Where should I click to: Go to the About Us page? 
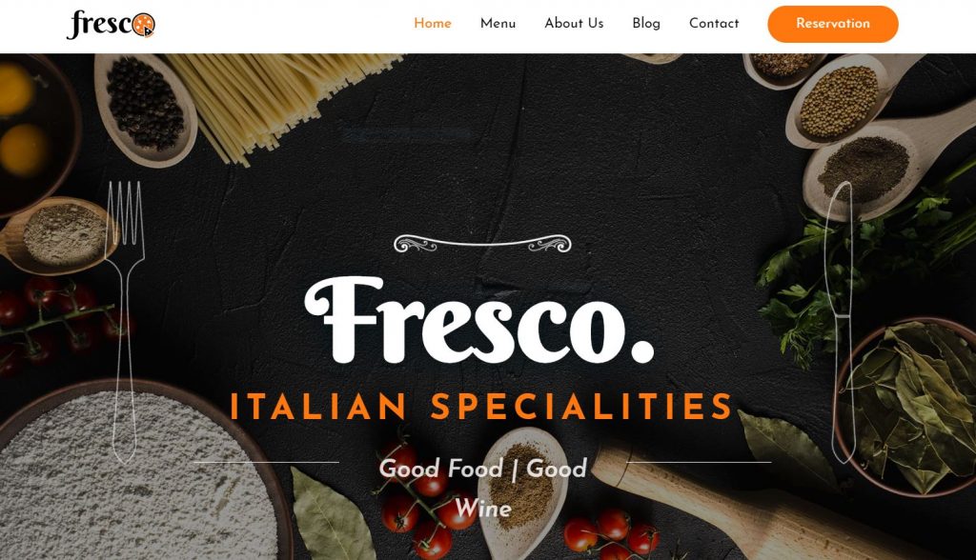point(574,24)
